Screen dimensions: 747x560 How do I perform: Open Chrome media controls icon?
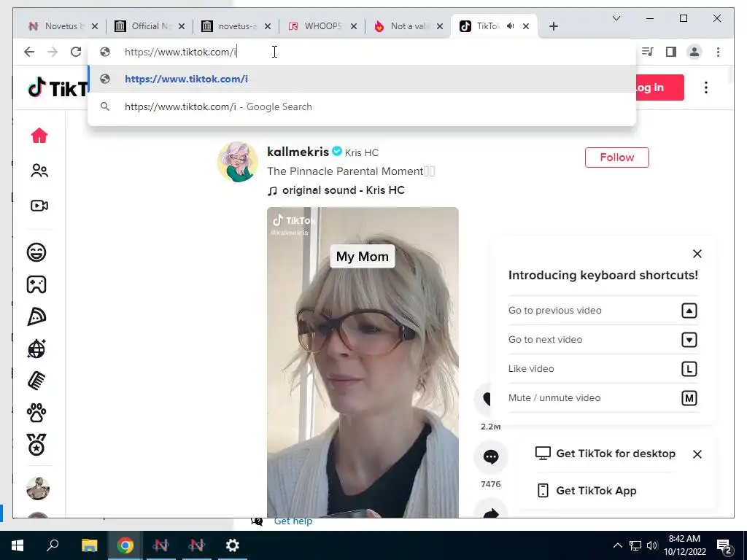(x=648, y=52)
